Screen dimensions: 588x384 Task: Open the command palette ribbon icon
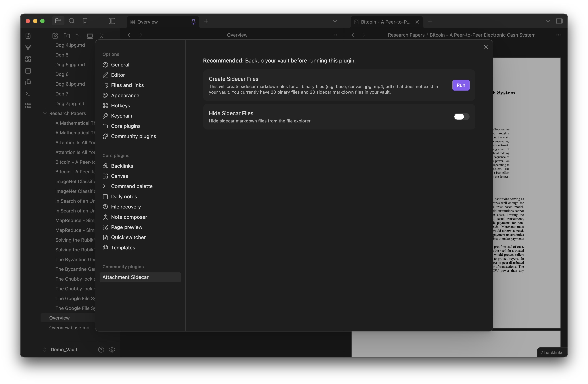click(x=28, y=94)
